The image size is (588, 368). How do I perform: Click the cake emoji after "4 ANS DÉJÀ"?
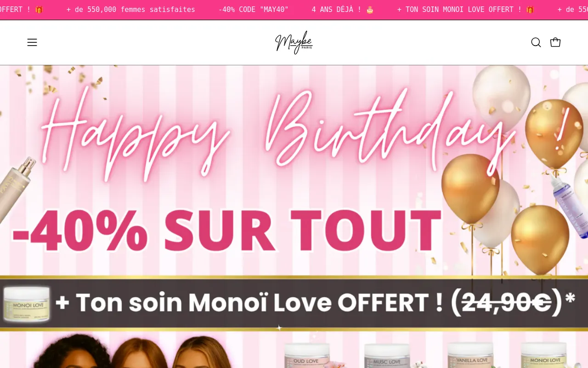(370, 10)
